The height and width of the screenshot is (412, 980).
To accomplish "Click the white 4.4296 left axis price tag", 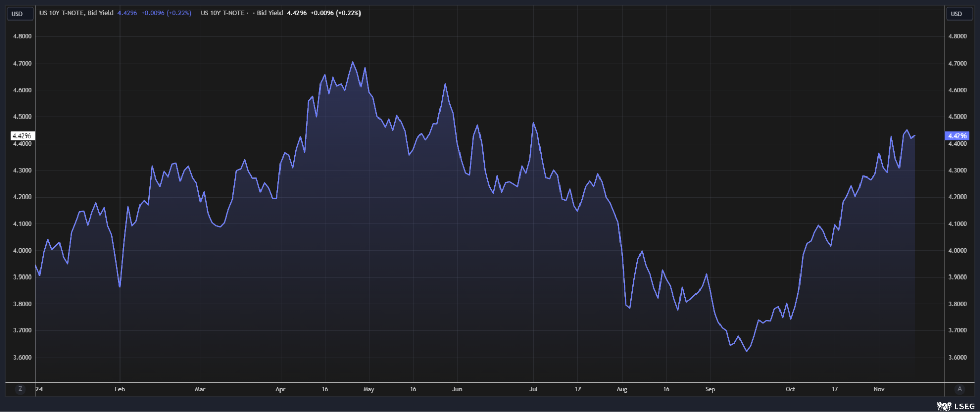I will pyautogui.click(x=22, y=136).
